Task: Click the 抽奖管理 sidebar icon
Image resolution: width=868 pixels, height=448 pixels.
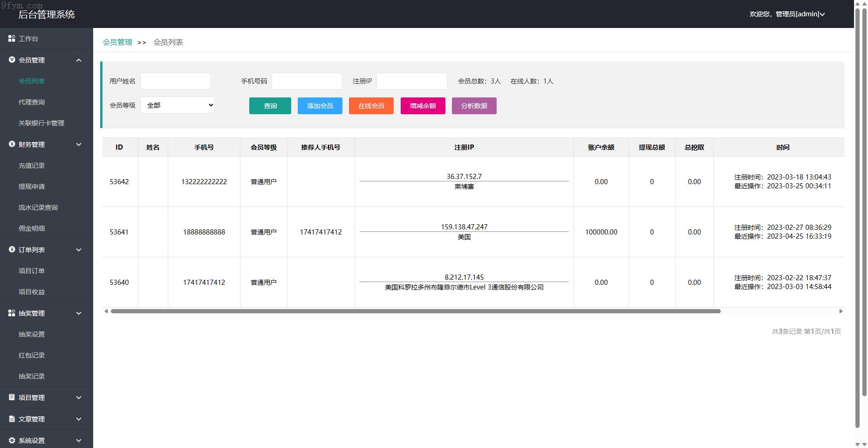Action: pyautogui.click(x=12, y=313)
